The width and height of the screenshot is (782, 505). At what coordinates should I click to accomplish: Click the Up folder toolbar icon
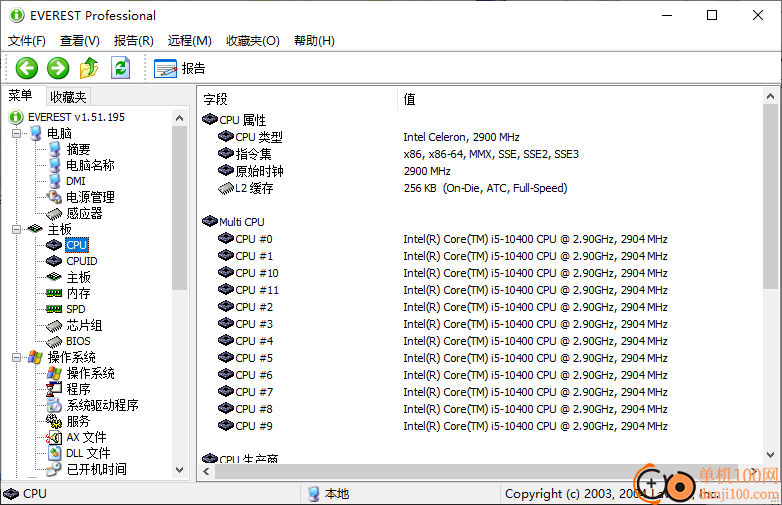click(x=89, y=68)
